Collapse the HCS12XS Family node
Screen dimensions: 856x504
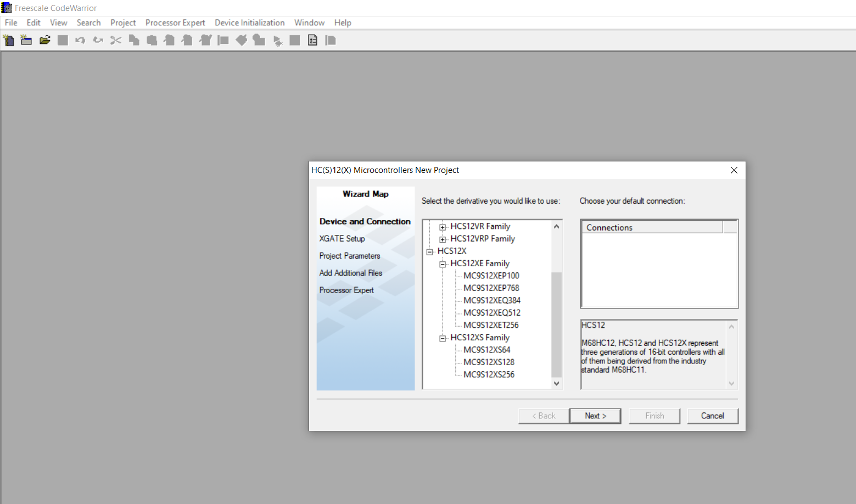(443, 338)
